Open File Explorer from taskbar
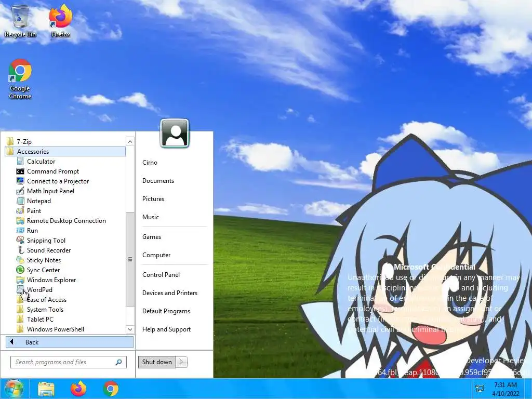 click(x=46, y=389)
